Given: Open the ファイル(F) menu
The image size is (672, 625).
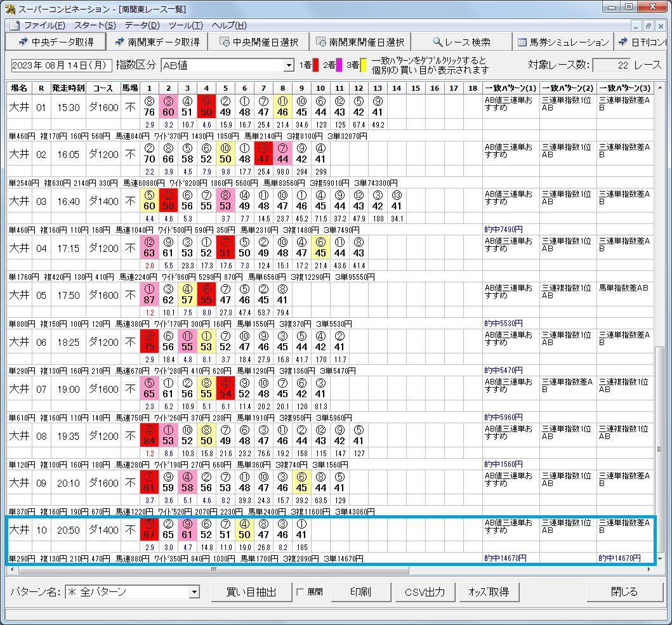Looking at the screenshot, I should (44, 25).
